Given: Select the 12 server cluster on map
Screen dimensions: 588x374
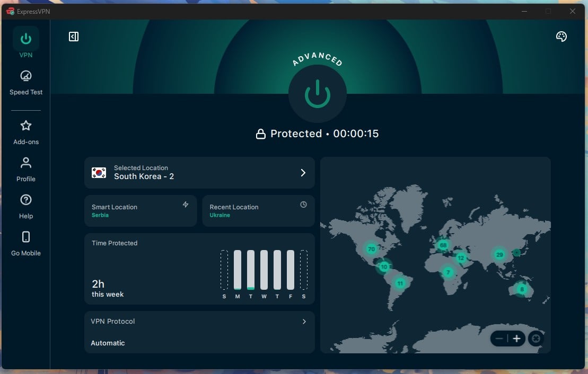Looking at the screenshot, I should [x=461, y=258].
